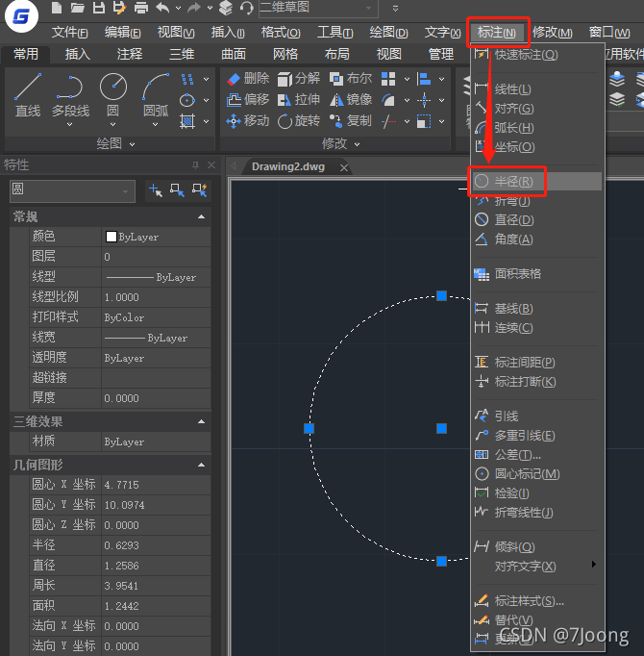The width and height of the screenshot is (644, 656).
Task: Collapse the 常规 section
Action: (x=201, y=216)
